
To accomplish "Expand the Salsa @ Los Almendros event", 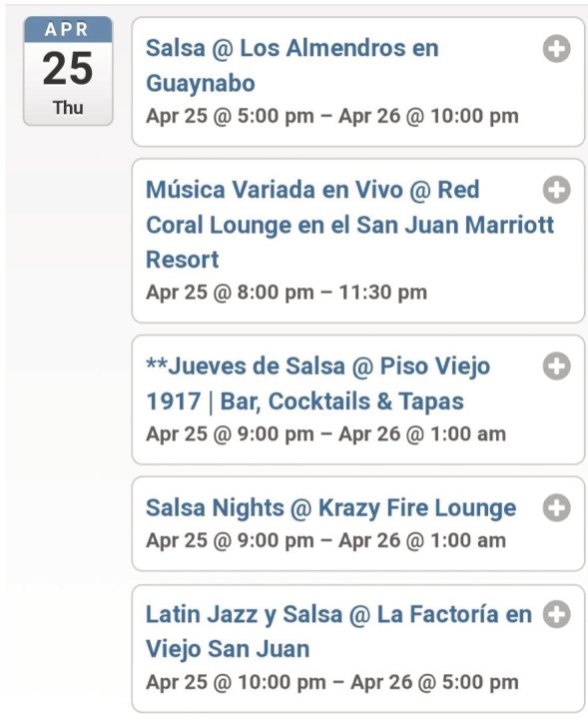I will (x=556, y=49).
